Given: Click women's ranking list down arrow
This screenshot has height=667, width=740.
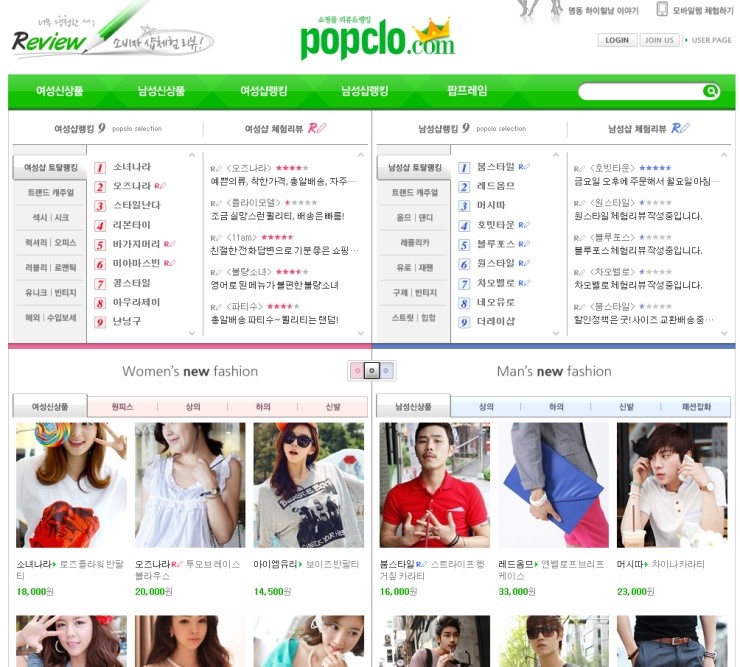Looking at the screenshot, I should pos(192,333).
